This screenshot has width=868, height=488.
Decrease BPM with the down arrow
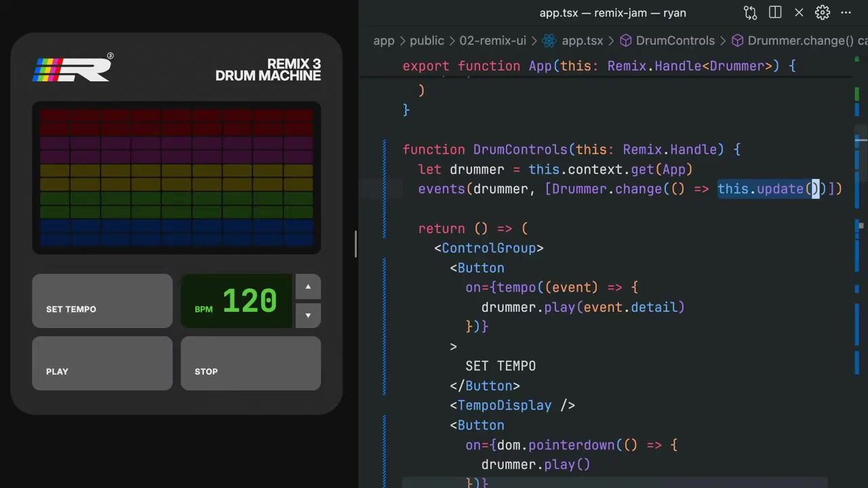[x=308, y=315]
